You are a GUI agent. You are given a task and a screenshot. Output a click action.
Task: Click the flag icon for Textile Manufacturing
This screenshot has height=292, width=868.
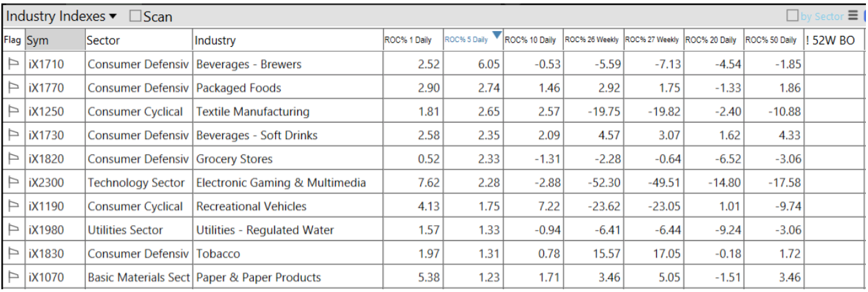tap(12, 112)
